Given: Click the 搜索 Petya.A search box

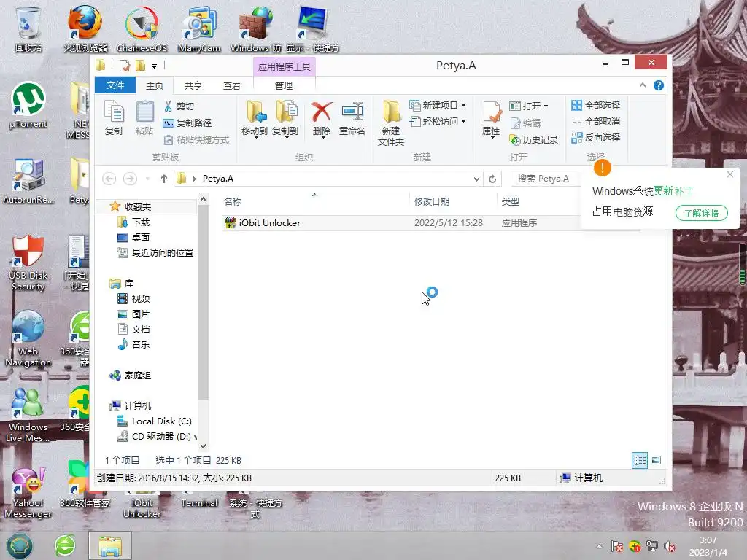Looking at the screenshot, I should pos(546,179).
